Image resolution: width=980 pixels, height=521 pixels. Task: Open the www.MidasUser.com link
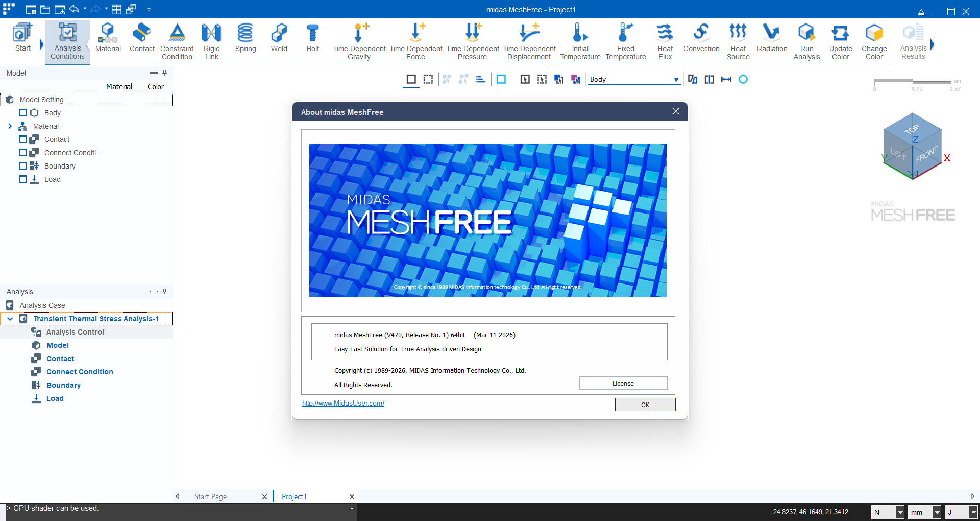pos(343,404)
